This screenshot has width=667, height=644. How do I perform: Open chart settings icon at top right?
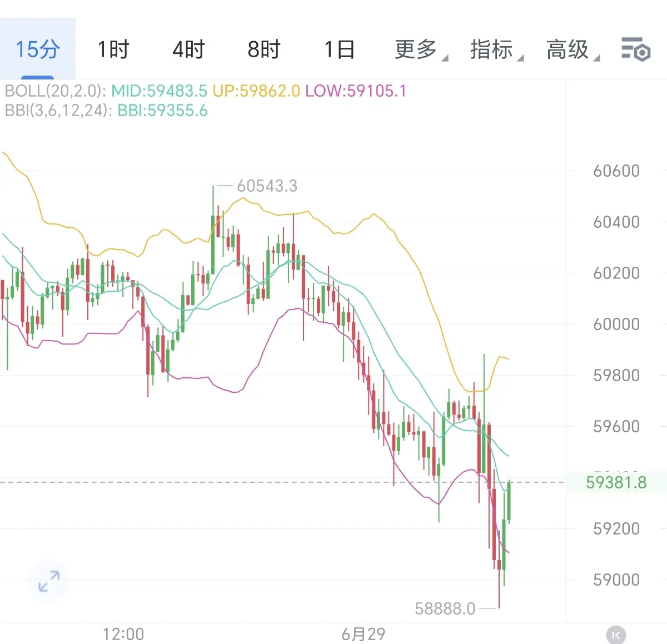coord(636,49)
